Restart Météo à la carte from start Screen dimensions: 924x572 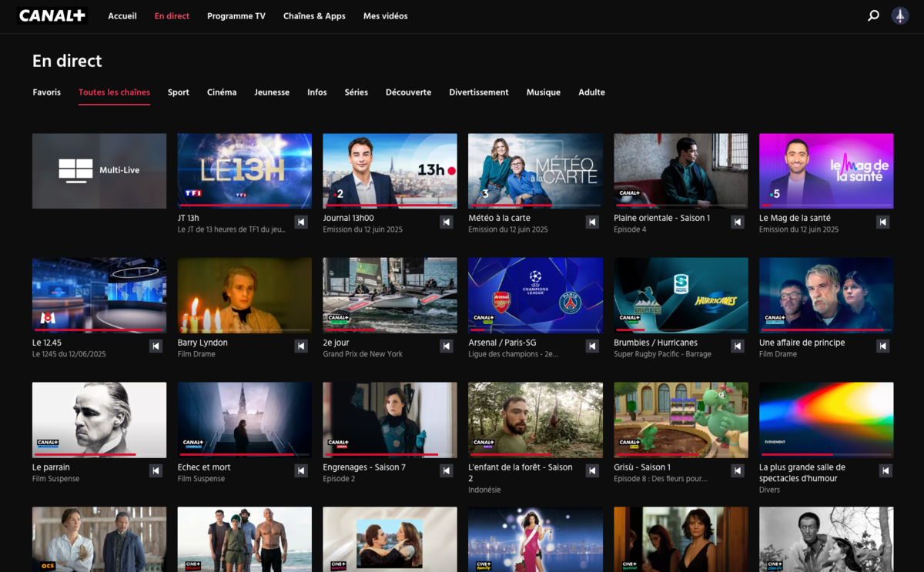[592, 222]
